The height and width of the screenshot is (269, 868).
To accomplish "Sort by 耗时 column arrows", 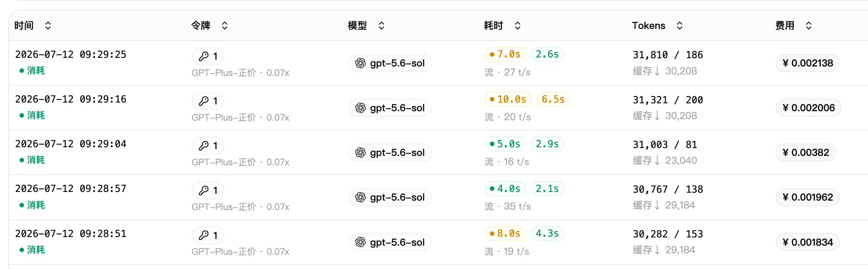I will tap(518, 26).
